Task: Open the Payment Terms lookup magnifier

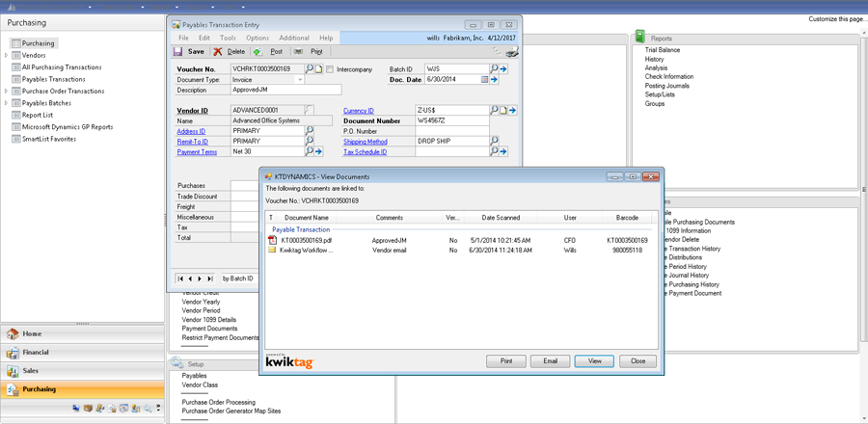Action: [310, 151]
